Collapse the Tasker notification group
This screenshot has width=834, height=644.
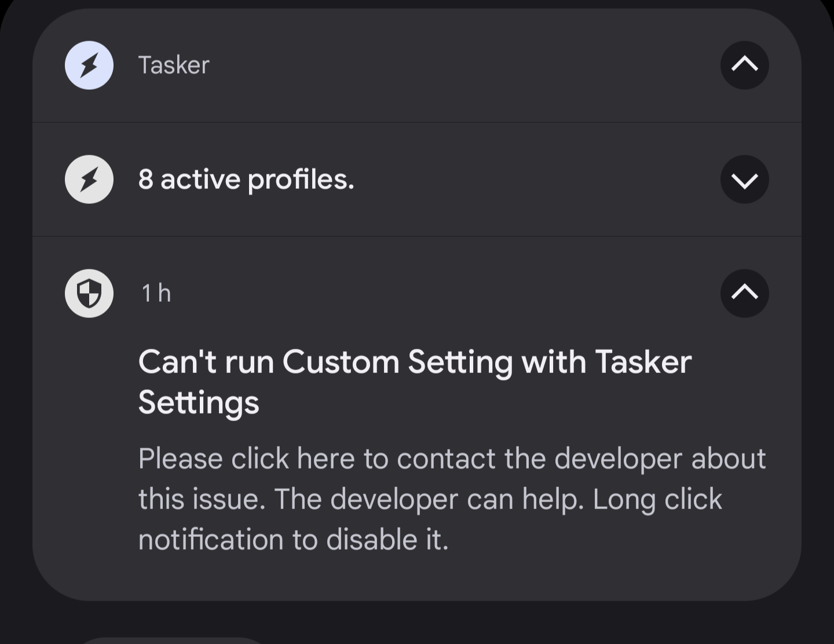(x=744, y=65)
